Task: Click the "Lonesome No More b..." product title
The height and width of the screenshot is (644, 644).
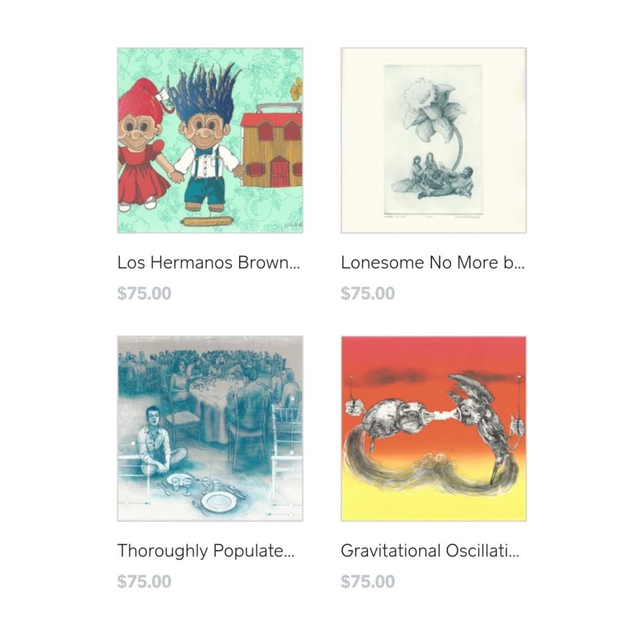Action: tap(432, 262)
